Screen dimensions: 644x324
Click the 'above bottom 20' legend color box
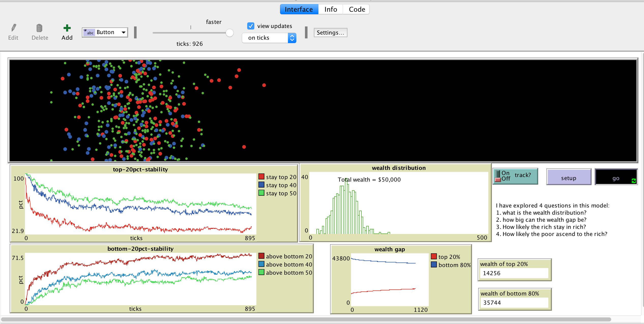coord(261,256)
